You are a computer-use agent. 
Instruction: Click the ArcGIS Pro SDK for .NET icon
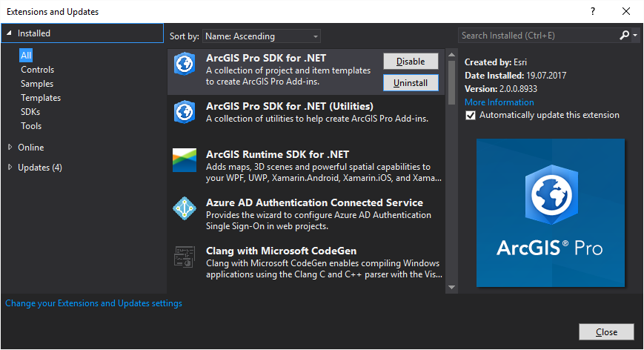click(184, 65)
